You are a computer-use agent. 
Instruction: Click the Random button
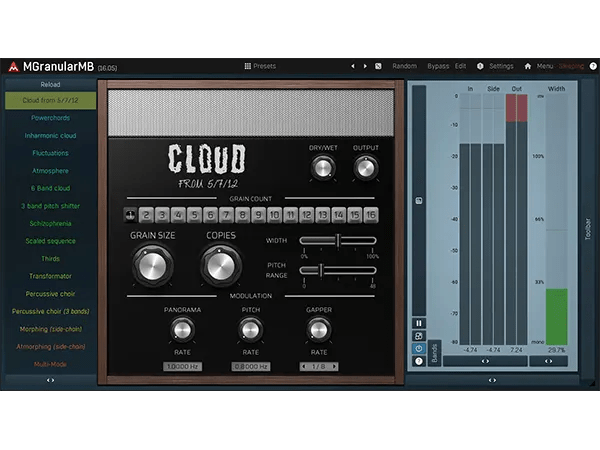404,66
